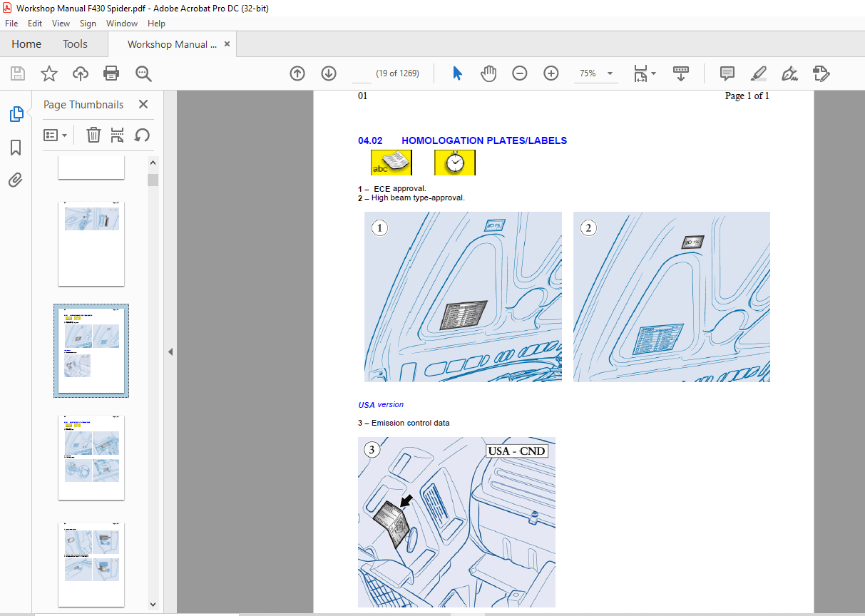Delete selected page with trash icon

click(x=93, y=135)
